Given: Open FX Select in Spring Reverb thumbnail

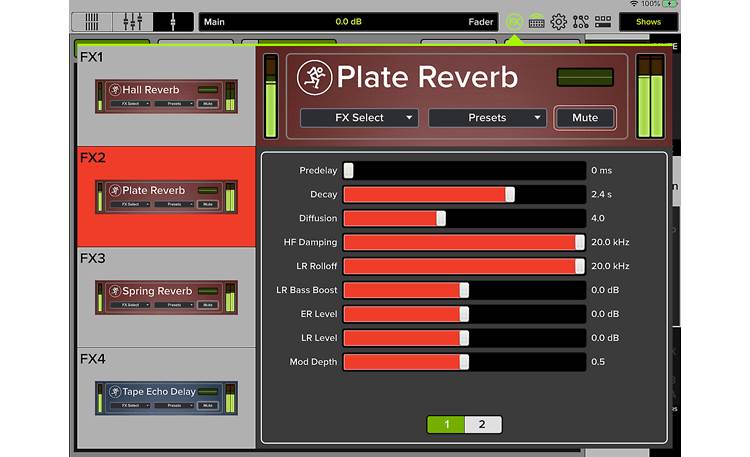Looking at the screenshot, I should pyautogui.click(x=130, y=305).
